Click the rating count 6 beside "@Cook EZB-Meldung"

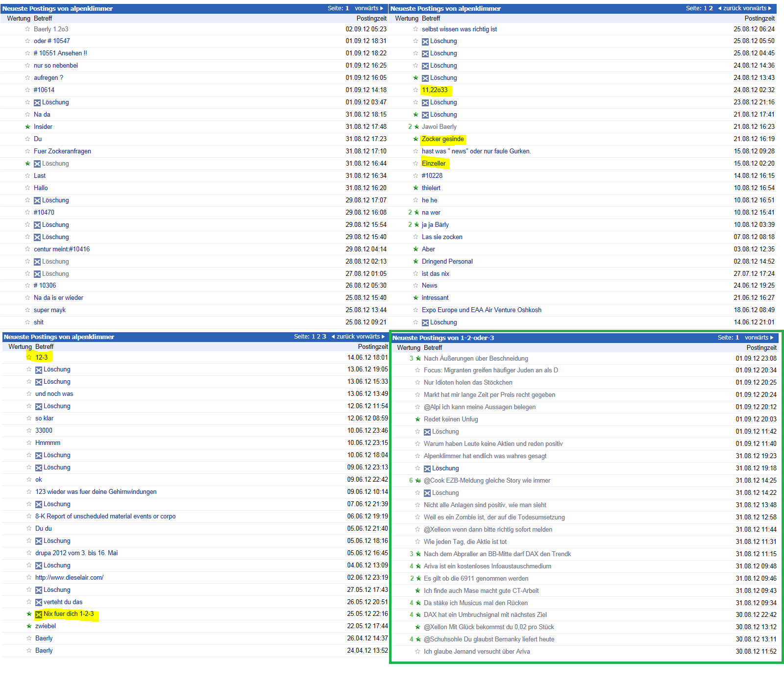click(411, 481)
